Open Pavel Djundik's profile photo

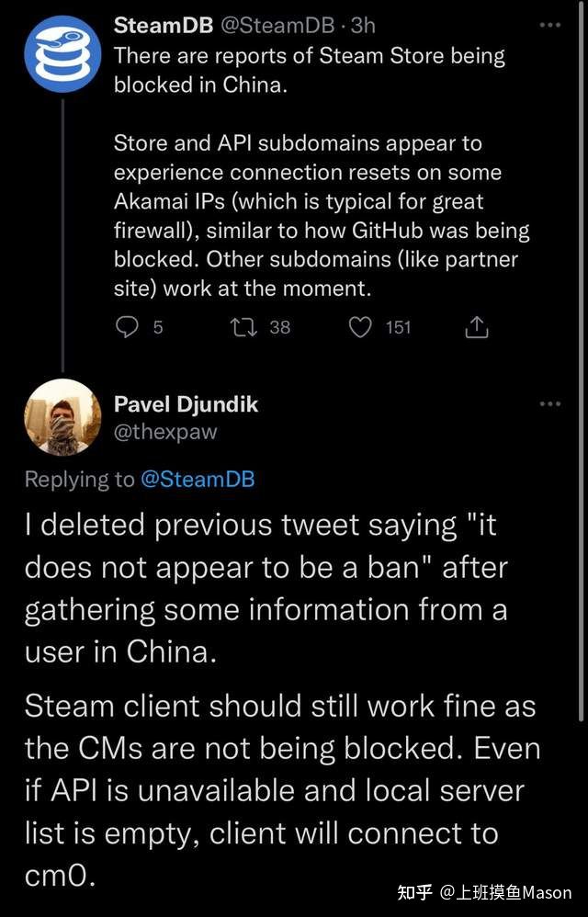click(62, 416)
